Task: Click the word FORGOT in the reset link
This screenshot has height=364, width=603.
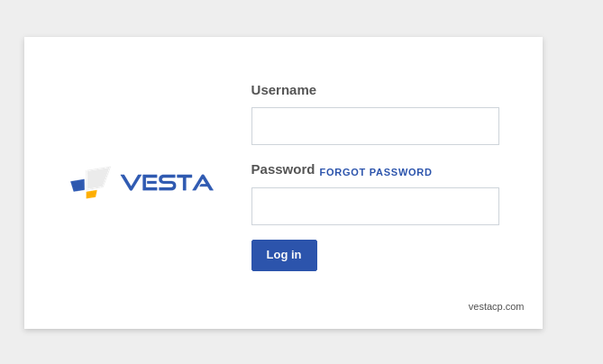Action: point(343,172)
